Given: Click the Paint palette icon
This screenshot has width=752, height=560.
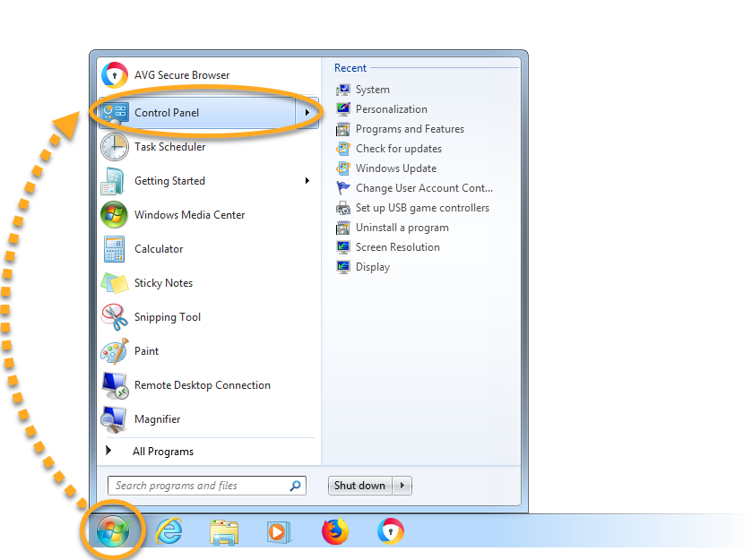Looking at the screenshot, I should coord(115,351).
